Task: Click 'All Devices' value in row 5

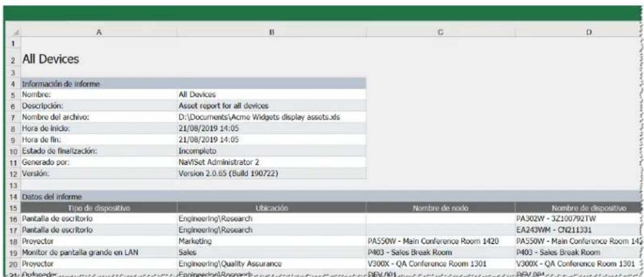Action: coord(271,94)
